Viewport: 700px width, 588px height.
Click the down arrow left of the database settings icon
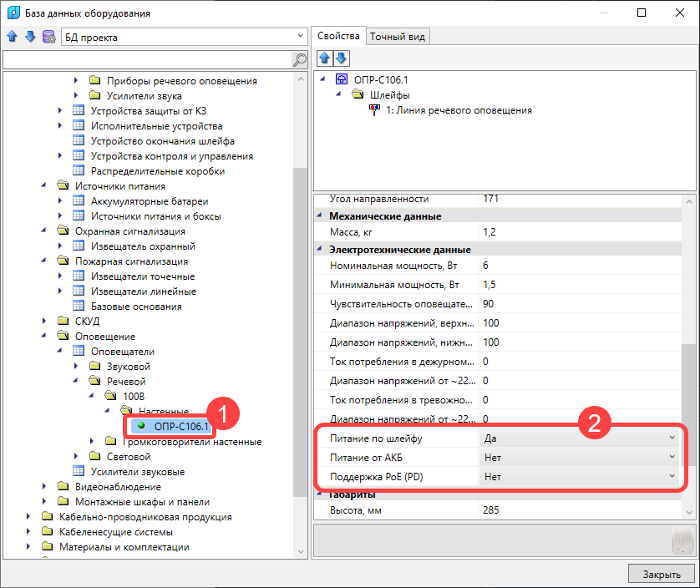pos(30,38)
